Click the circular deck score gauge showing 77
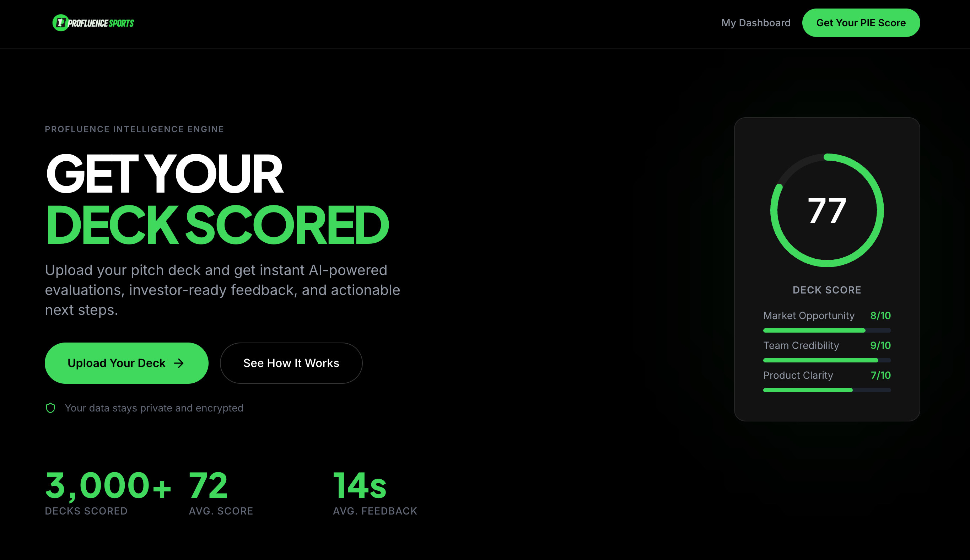 point(827,210)
